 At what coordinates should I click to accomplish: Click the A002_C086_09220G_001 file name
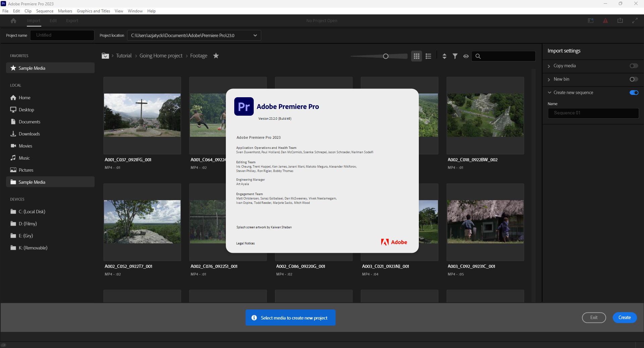[x=301, y=267]
